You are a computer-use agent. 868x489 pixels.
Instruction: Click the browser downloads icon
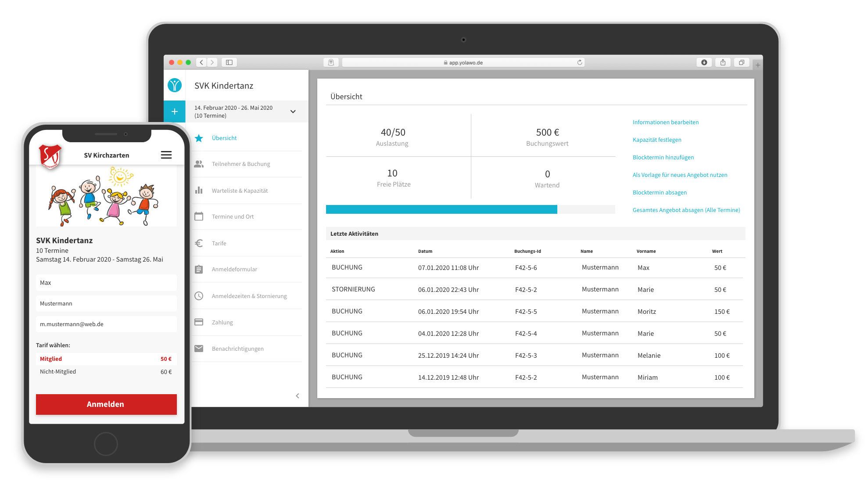pos(704,62)
